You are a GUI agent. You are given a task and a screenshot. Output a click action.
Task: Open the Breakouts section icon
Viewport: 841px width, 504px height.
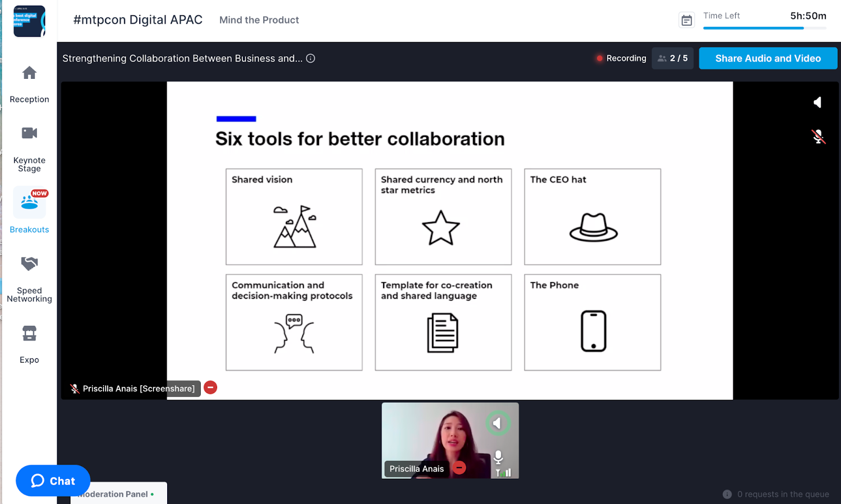pos(29,202)
